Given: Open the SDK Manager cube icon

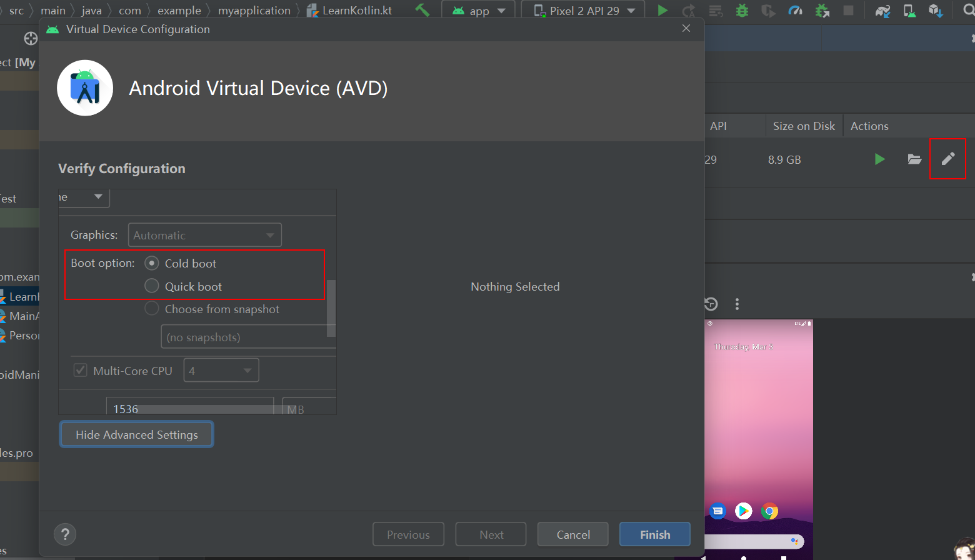Looking at the screenshot, I should click(x=936, y=10).
